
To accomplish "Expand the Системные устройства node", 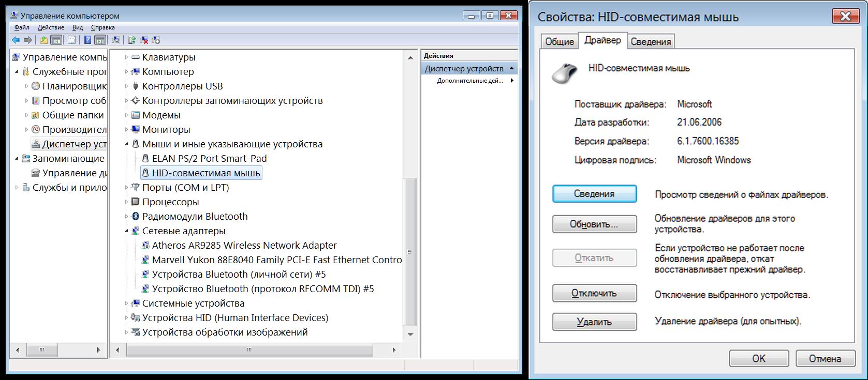I will click(x=126, y=303).
